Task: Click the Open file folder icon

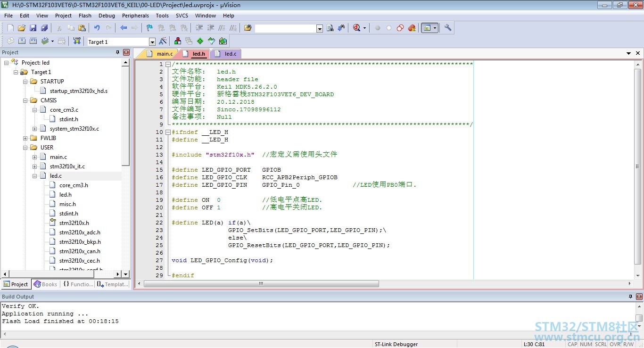Action: [x=22, y=28]
